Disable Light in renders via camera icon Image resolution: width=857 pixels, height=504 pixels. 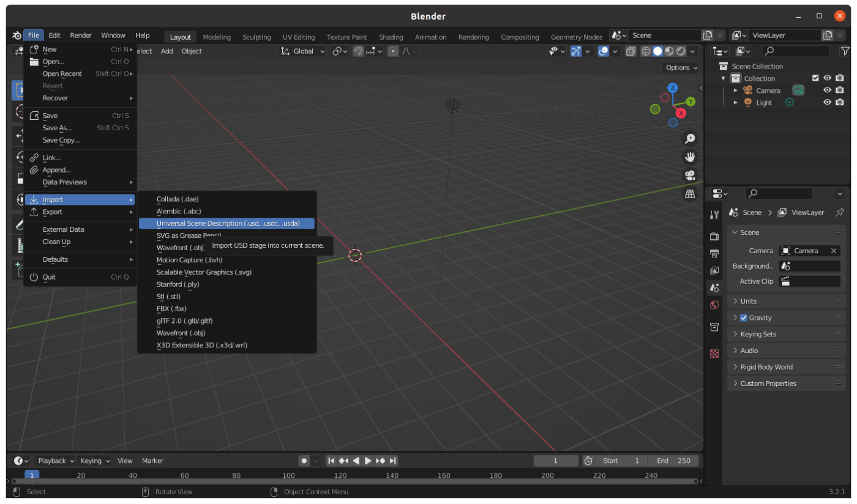click(x=840, y=103)
